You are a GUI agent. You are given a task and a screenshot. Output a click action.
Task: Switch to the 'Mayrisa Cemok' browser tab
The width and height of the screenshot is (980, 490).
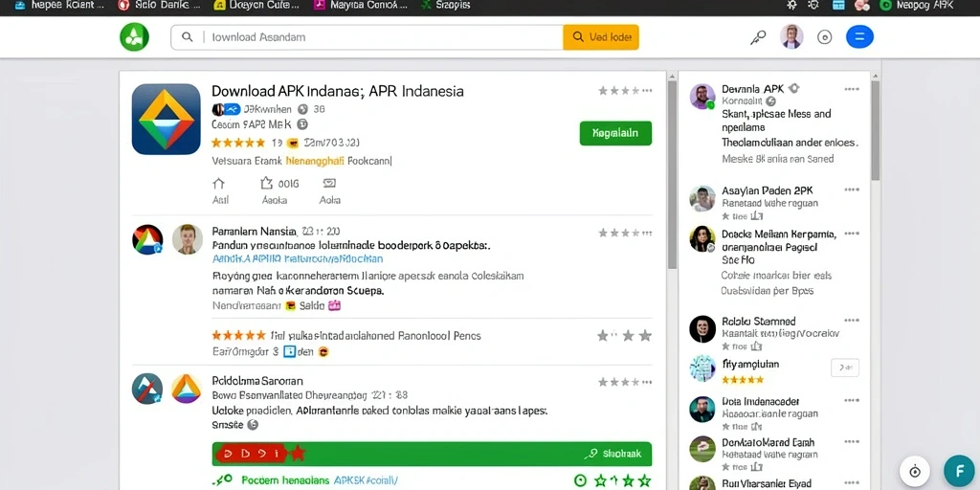tap(361, 6)
